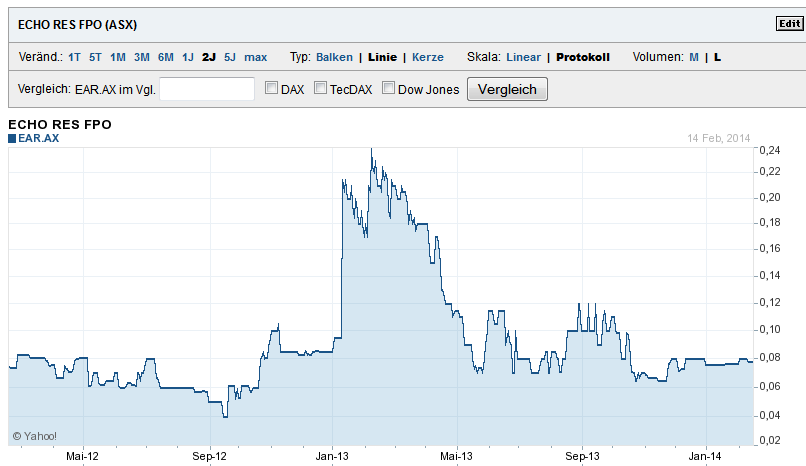Show the 5J time range
This screenshot has height=466, width=806.
click(x=230, y=57)
